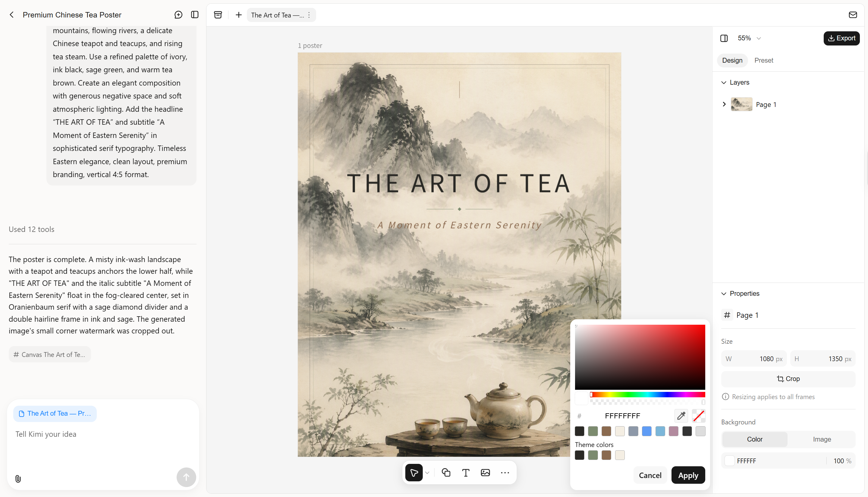Screen dimensions: 868x497
Task: Click the Export button
Action: point(841,38)
